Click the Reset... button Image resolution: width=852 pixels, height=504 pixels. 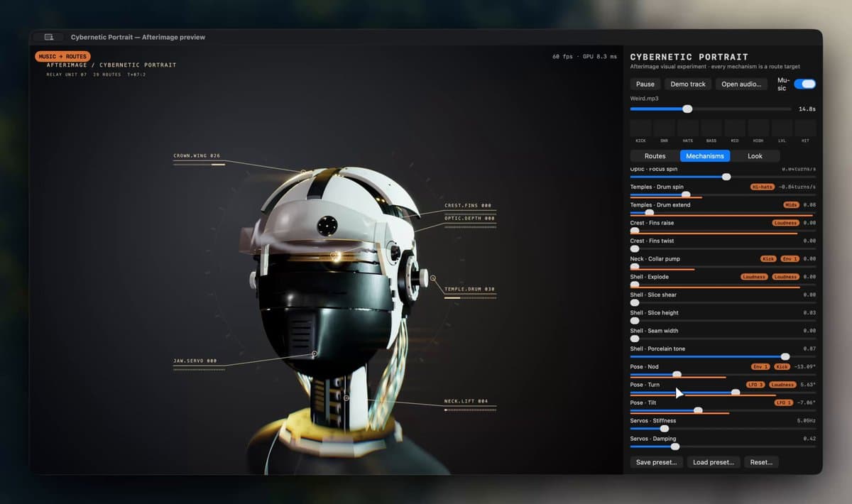point(761,462)
